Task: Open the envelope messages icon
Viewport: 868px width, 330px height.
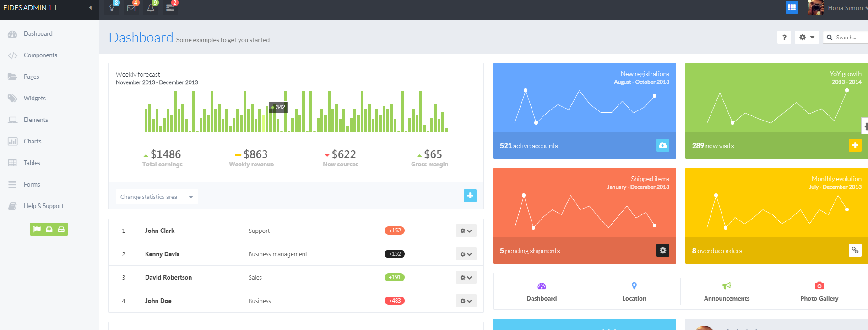Action: tap(131, 8)
